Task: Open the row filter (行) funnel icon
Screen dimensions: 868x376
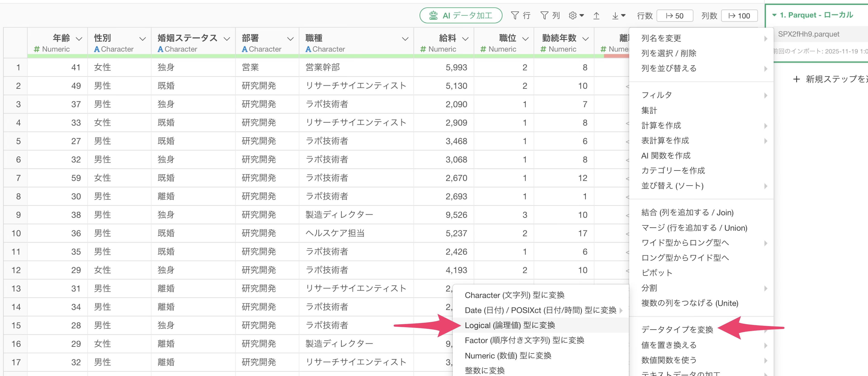Action: click(x=514, y=16)
